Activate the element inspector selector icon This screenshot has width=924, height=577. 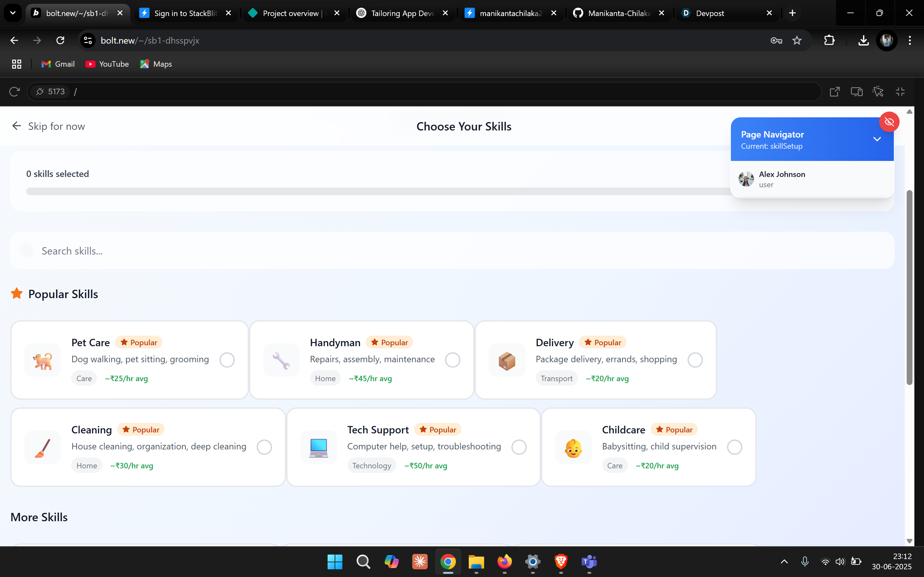878,92
